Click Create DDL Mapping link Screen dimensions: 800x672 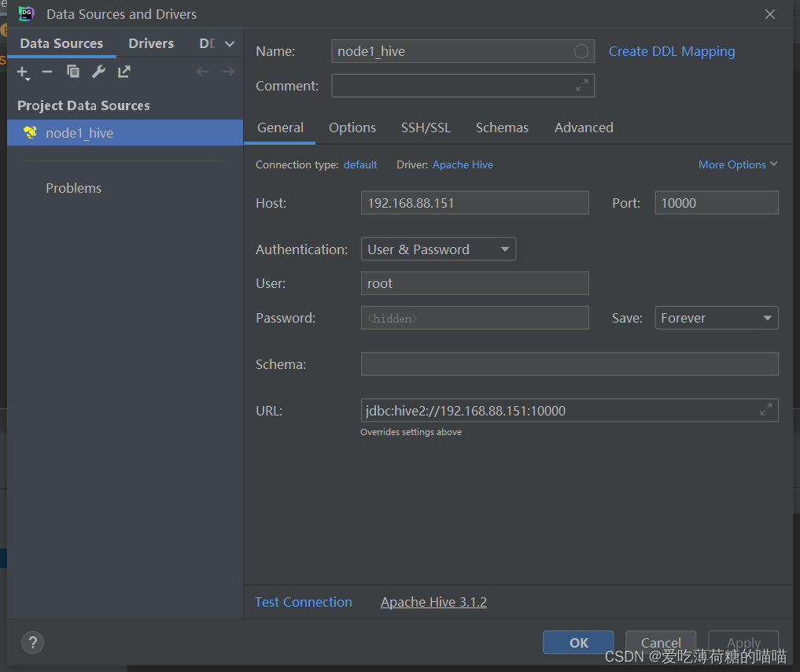pyautogui.click(x=672, y=51)
